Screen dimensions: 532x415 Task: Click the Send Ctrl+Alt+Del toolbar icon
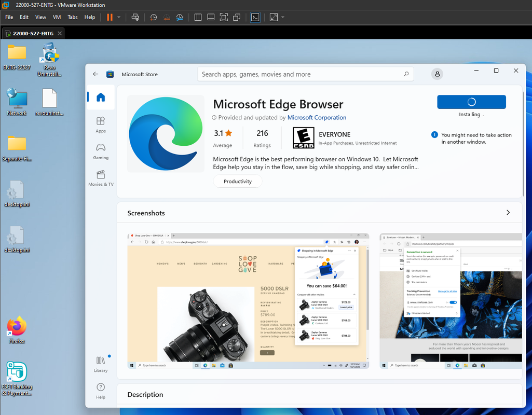135,17
